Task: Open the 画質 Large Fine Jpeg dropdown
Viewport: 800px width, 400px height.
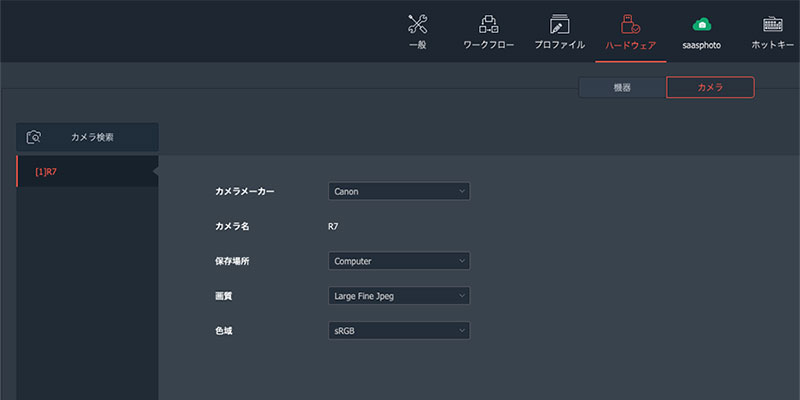Action: (399, 296)
